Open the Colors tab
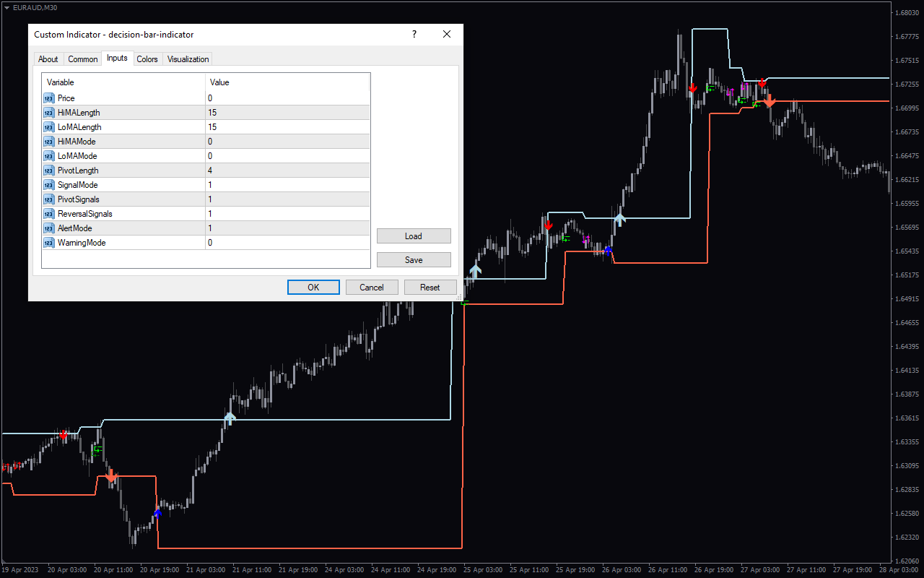The height and width of the screenshot is (578, 924). tap(147, 59)
